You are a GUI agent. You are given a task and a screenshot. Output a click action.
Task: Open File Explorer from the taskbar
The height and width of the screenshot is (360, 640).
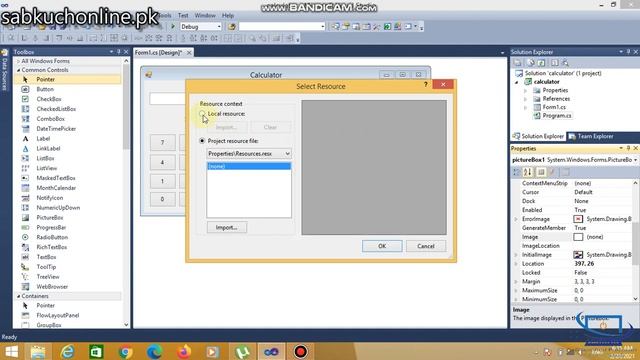point(38,351)
